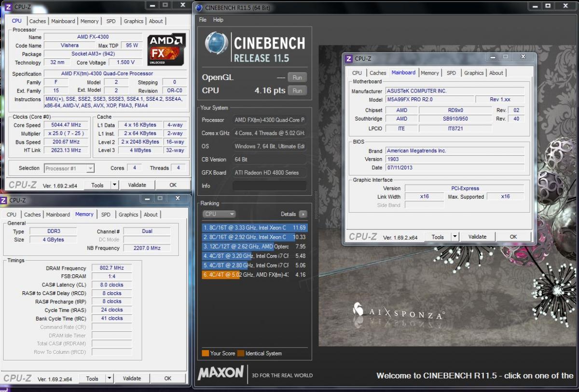Switch to the Mainboard tab in the CPU window
This screenshot has height=392, width=579.
63,21
